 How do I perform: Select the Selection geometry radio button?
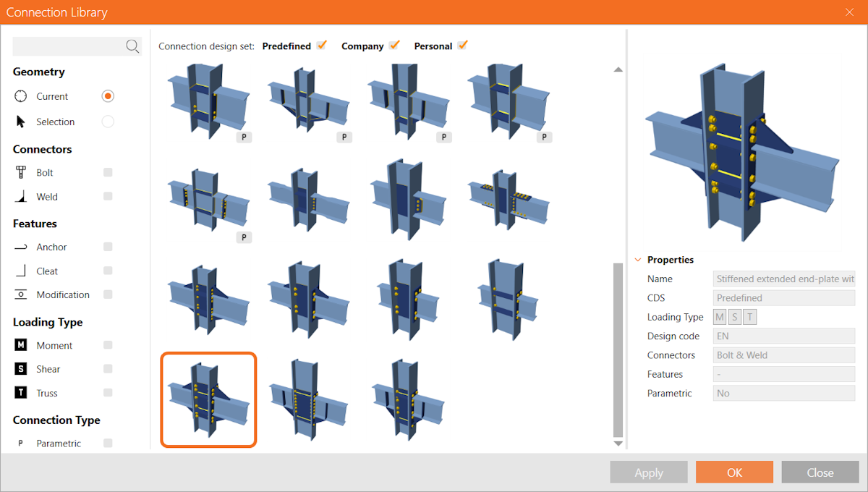tap(108, 122)
